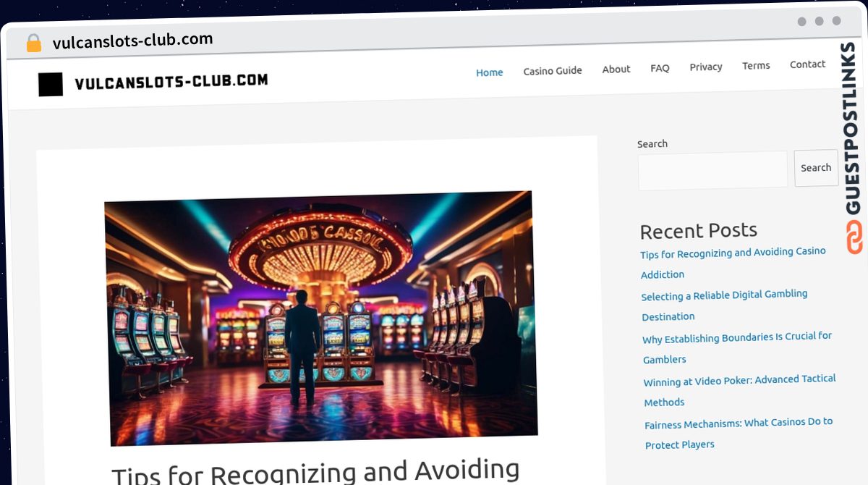The height and width of the screenshot is (485, 868).
Task: Click the black square site logo
Action: click(51, 85)
